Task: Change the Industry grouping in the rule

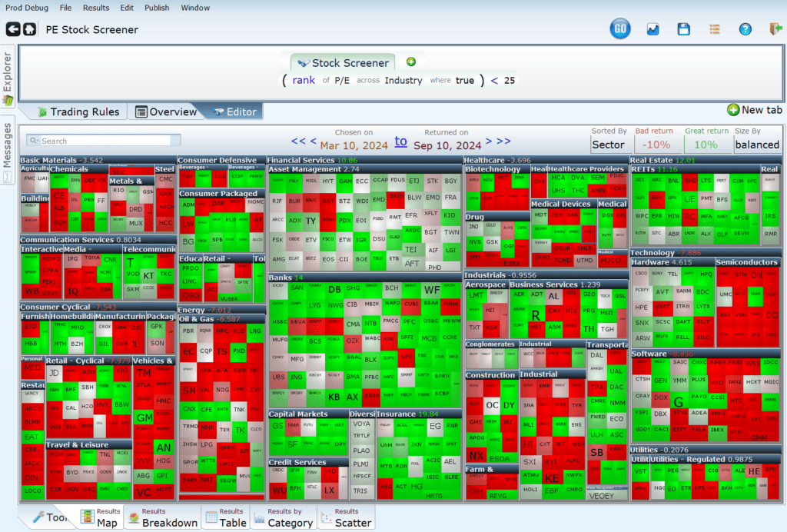Action: coord(403,80)
